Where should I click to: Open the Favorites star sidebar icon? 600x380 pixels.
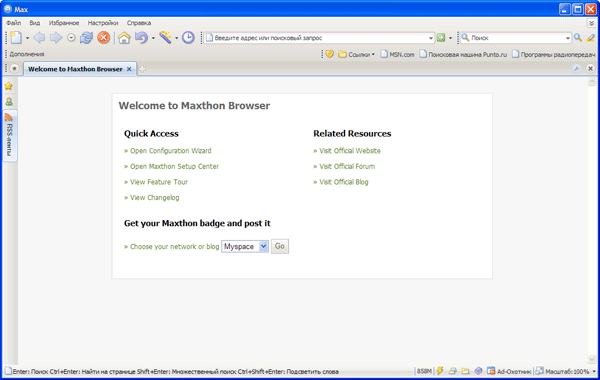9,86
